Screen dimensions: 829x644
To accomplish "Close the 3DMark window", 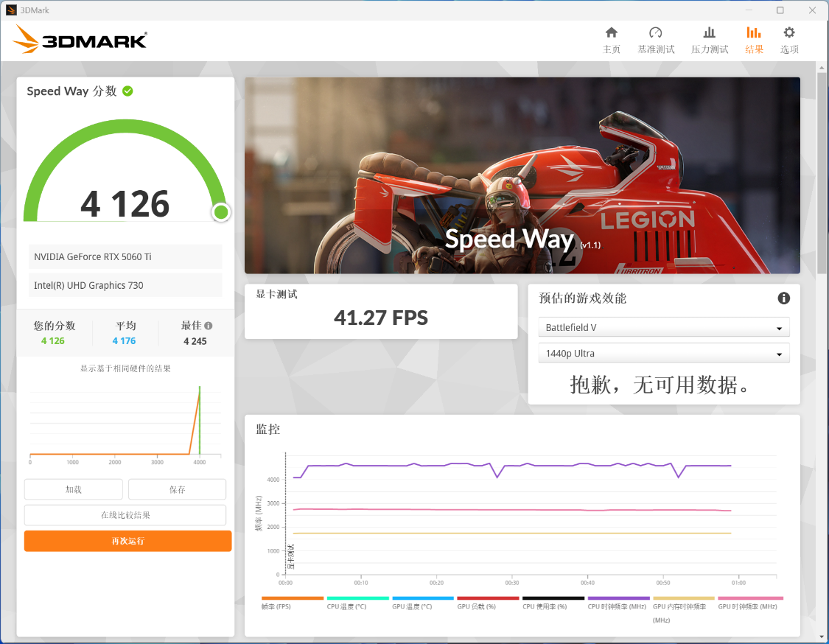I will (x=812, y=10).
